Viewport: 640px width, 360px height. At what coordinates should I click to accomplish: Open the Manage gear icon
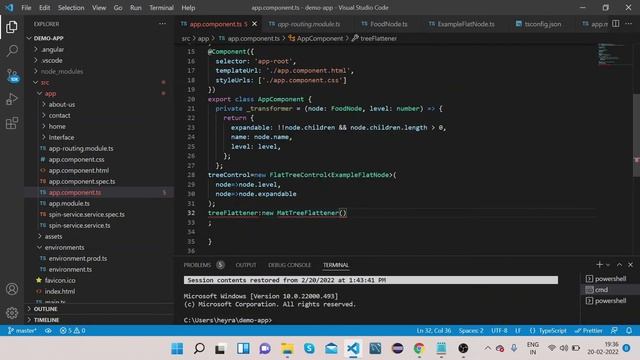(12, 313)
